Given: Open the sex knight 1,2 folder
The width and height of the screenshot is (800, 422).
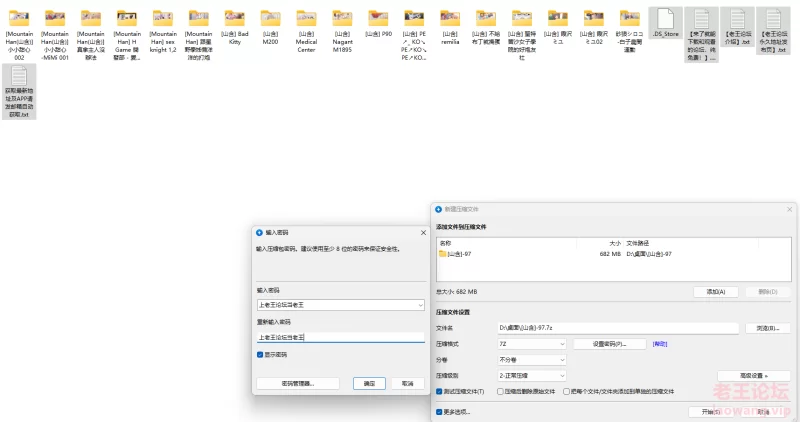Looking at the screenshot, I should [163, 18].
